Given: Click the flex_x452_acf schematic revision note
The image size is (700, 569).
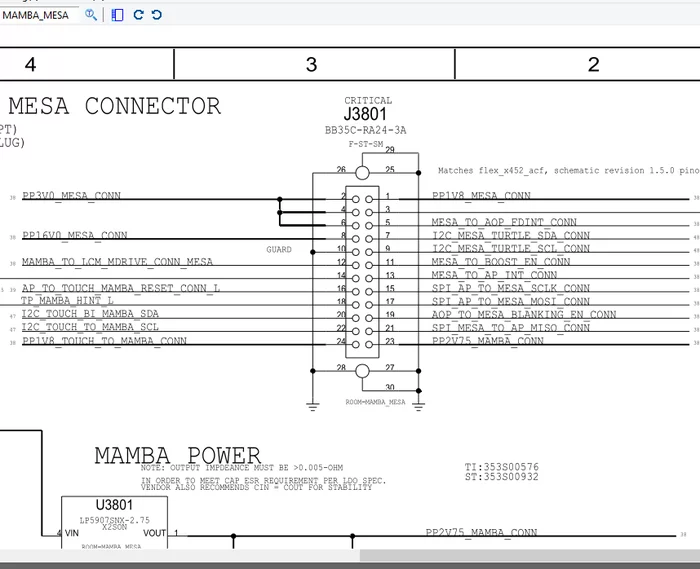Looking at the screenshot, I should pos(568,170).
